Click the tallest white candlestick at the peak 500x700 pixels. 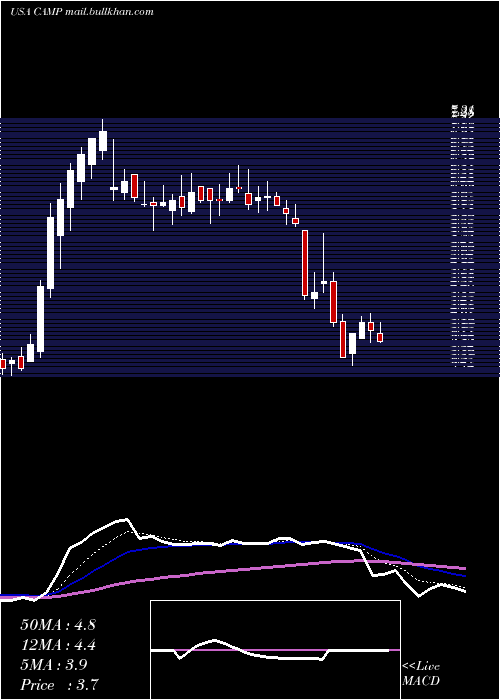tap(103, 141)
